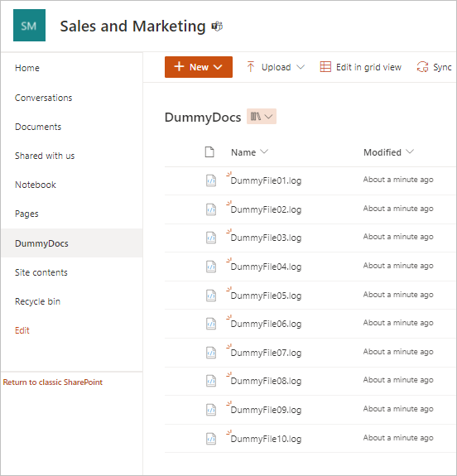
Task: Click the DummyFile10.log file icon
Action: pos(211,439)
